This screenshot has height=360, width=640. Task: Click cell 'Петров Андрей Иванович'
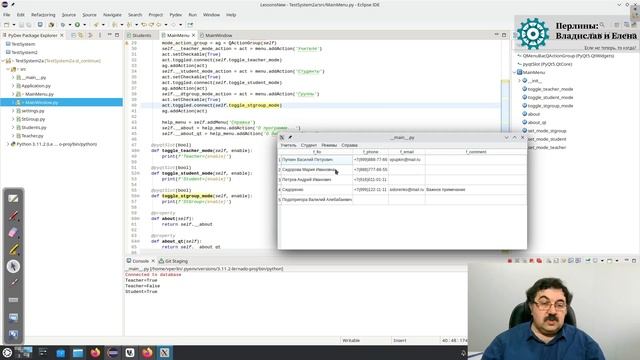(x=317, y=180)
